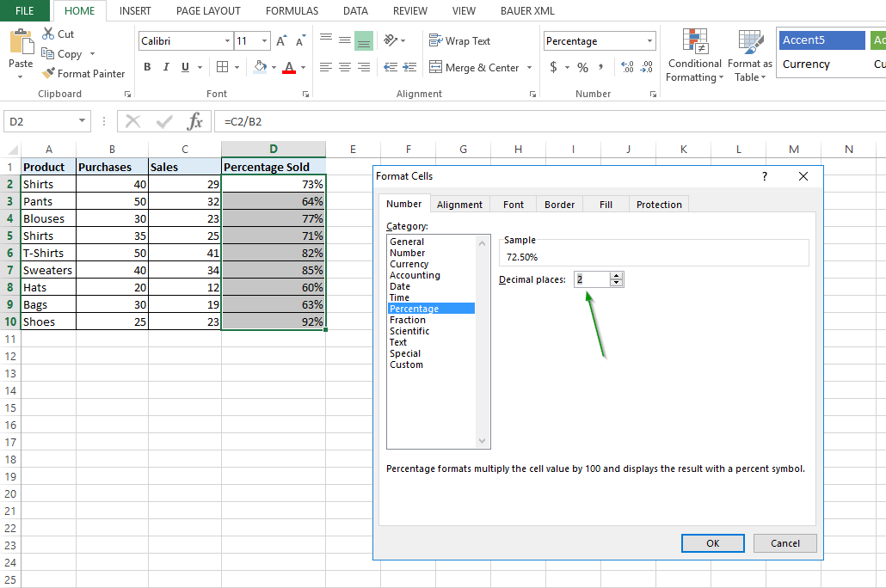The height and width of the screenshot is (588, 886).
Task: Open the FORMULAS ribbon tab
Action: pos(292,10)
